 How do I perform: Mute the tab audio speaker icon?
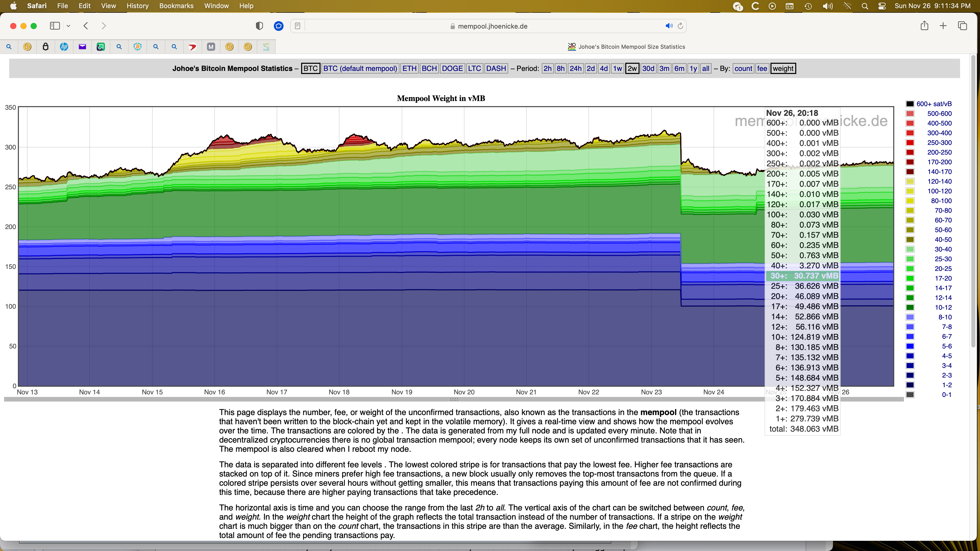click(x=669, y=26)
